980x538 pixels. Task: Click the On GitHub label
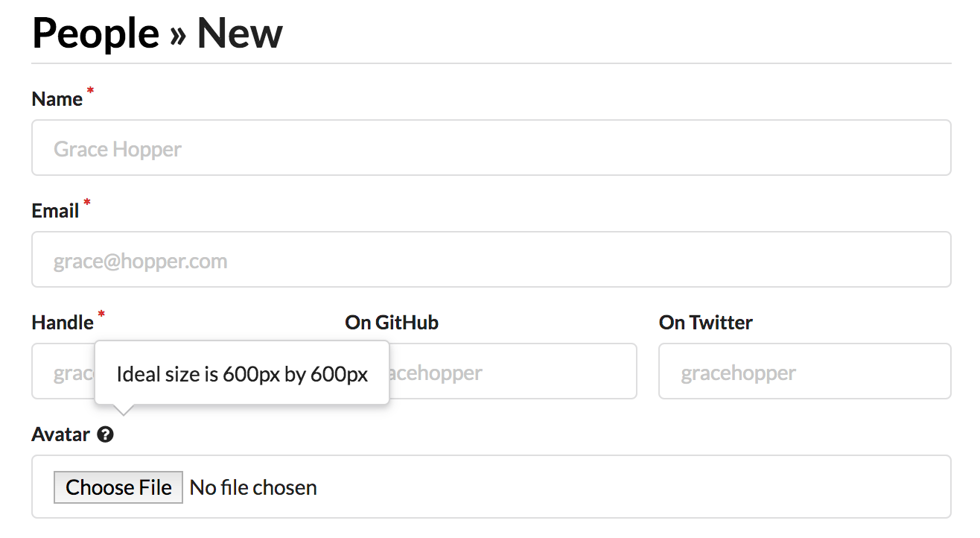392,323
